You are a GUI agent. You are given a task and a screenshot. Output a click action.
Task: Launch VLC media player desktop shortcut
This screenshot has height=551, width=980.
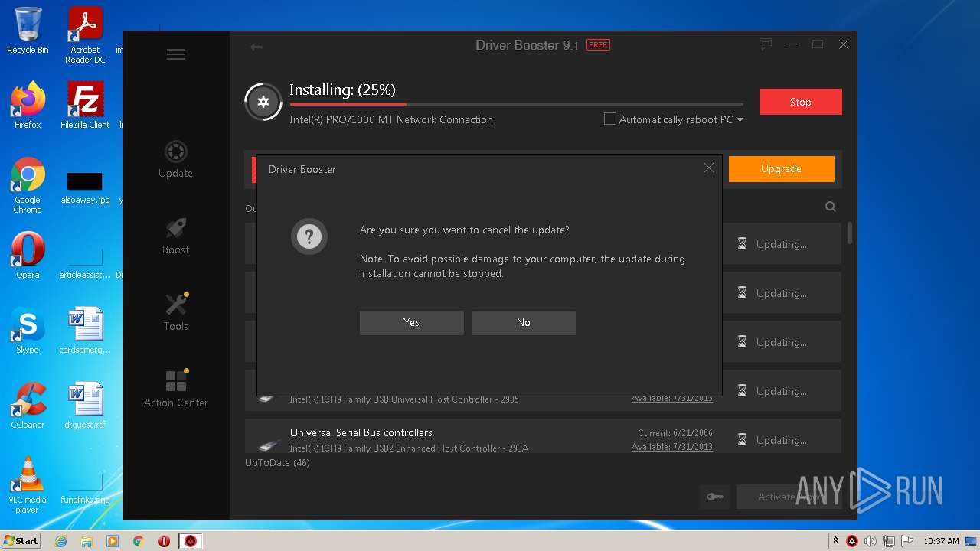(x=28, y=485)
